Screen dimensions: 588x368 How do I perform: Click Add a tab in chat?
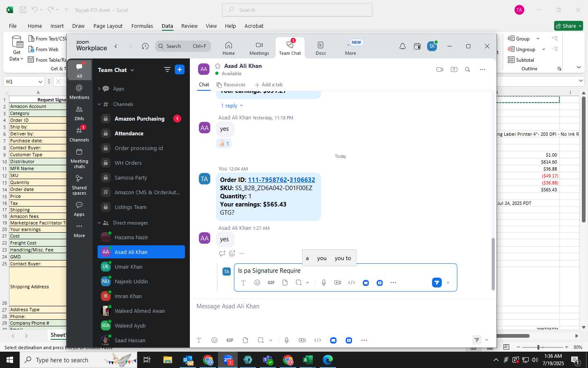pyautogui.click(x=268, y=85)
